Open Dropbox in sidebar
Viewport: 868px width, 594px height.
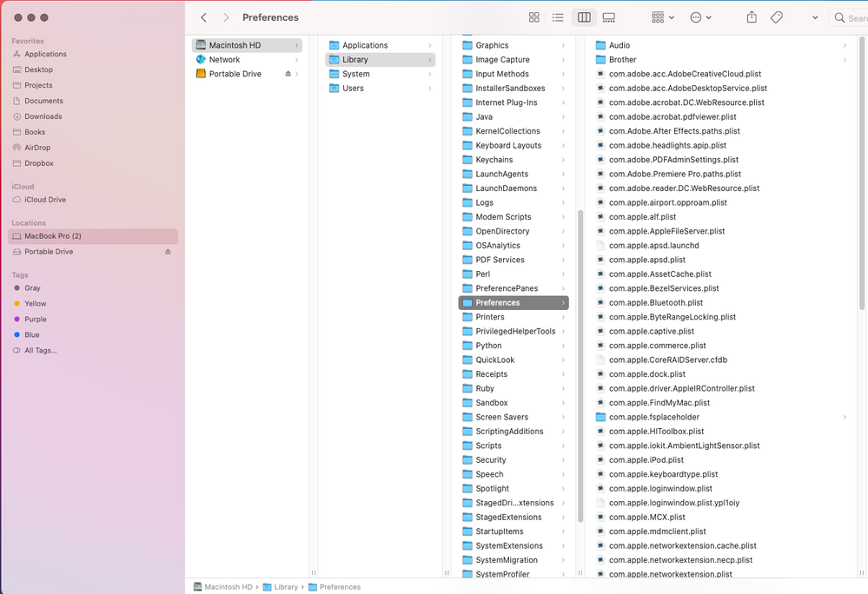pos(39,163)
